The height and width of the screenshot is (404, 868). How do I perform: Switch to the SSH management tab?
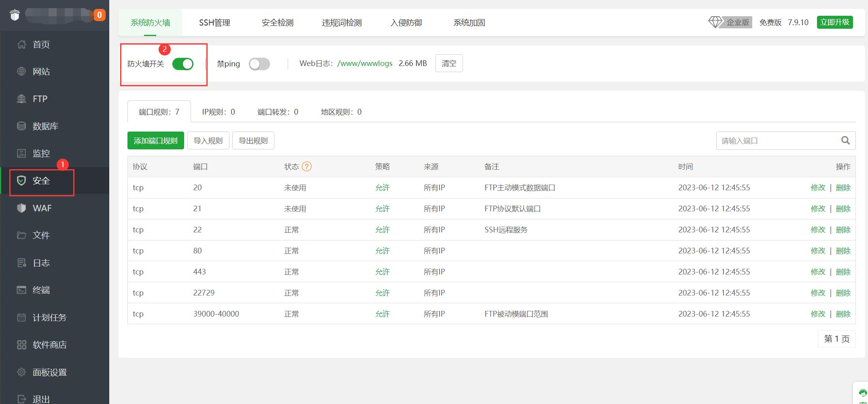pos(214,23)
